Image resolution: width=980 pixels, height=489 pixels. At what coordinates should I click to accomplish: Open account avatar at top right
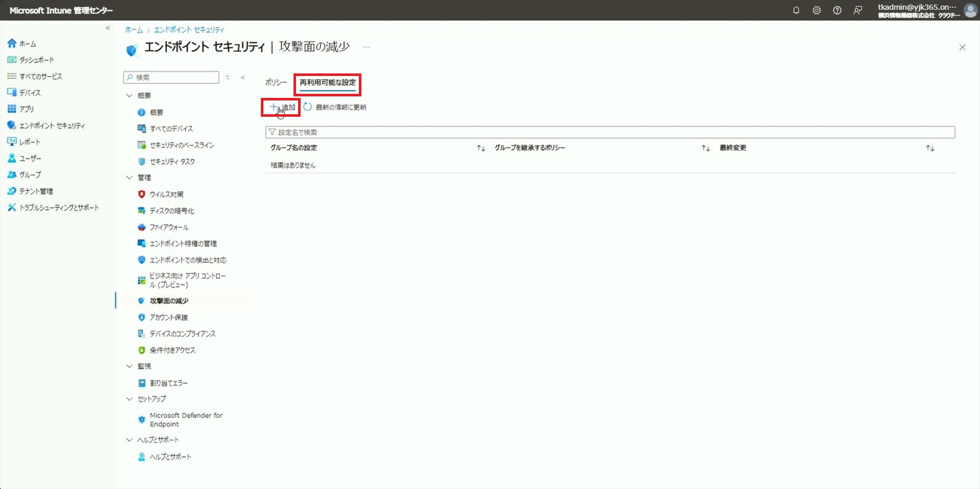pos(970,10)
